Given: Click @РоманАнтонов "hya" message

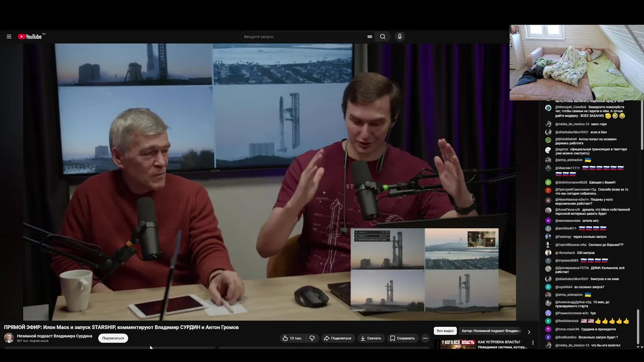Looking at the screenshot, I should (x=576, y=313).
